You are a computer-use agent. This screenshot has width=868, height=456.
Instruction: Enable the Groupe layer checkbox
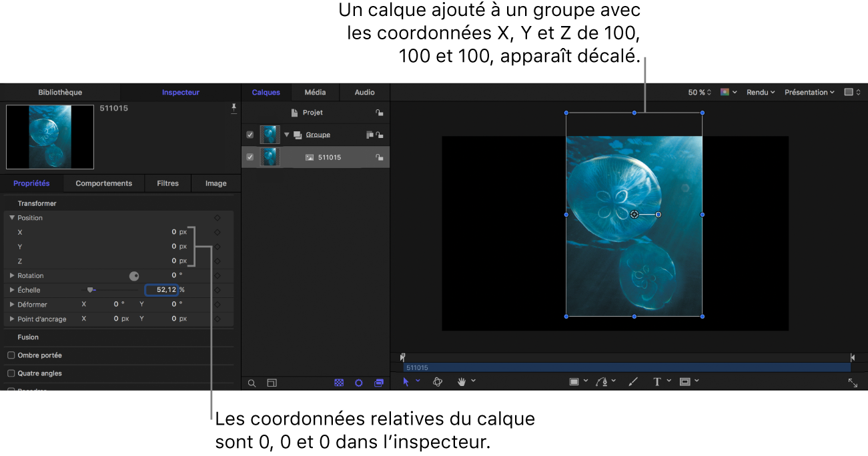click(x=250, y=134)
